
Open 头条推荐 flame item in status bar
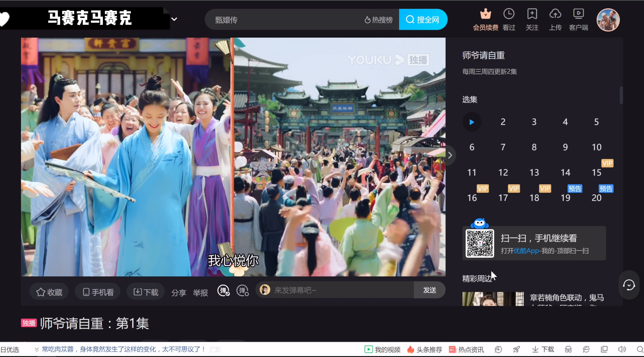pyautogui.click(x=424, y=349)
